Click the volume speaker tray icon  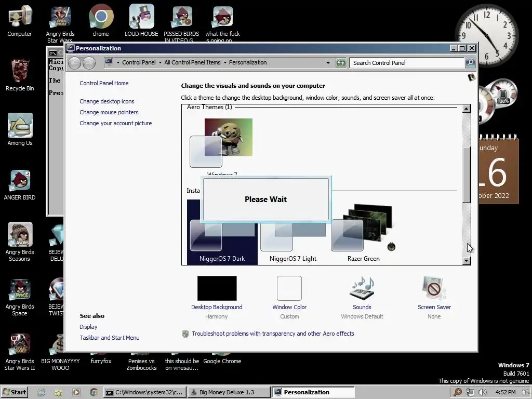pyautogui.click(x=482, y=392)
